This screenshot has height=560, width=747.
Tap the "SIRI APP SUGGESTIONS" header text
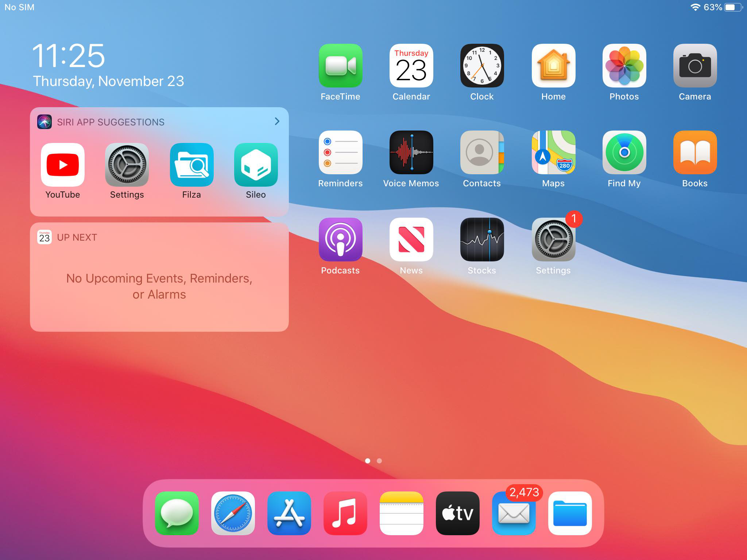[111, 122]
